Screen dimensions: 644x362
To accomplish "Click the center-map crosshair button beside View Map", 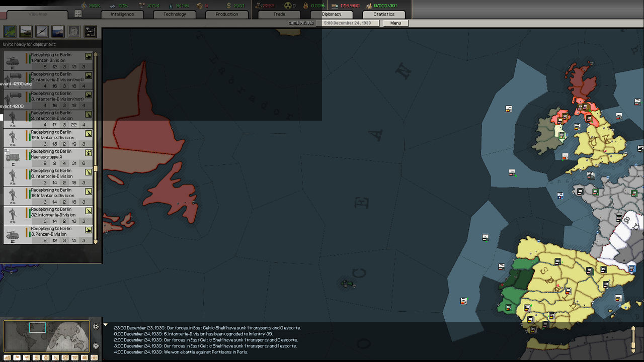I will 78,14.
